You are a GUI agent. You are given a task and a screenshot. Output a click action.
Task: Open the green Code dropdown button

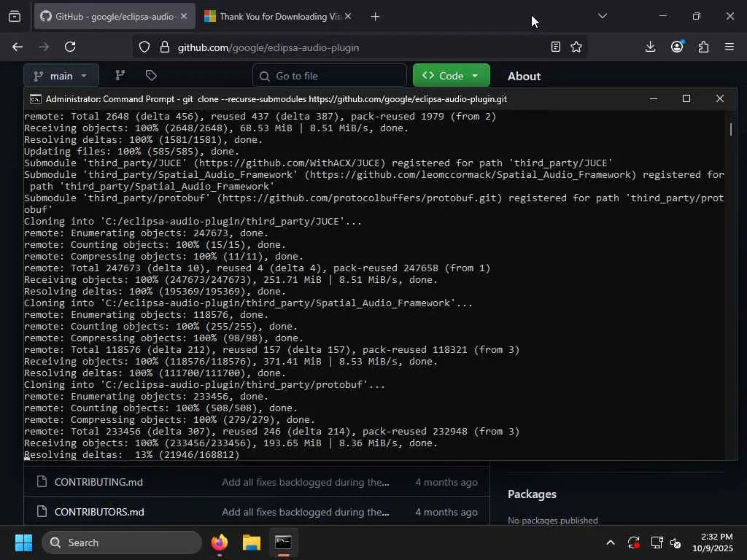tap(451, 76)
